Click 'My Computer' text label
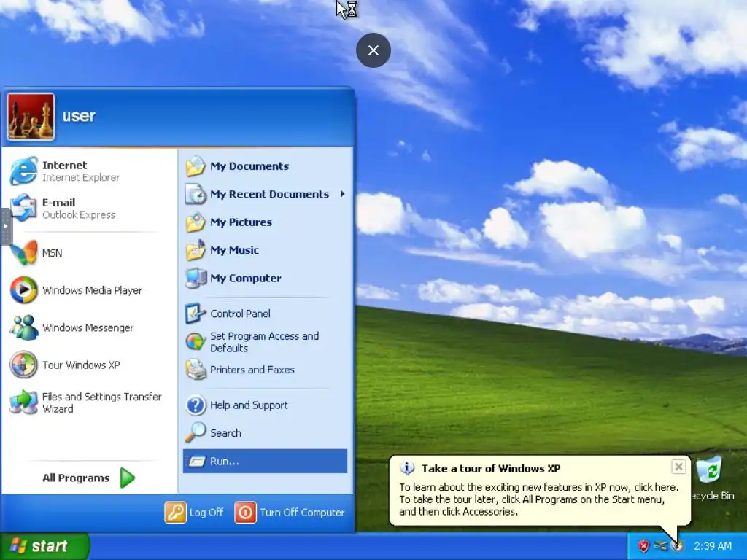Image resolution: width=747 pixels, height=560 pixels. [246, 278]
